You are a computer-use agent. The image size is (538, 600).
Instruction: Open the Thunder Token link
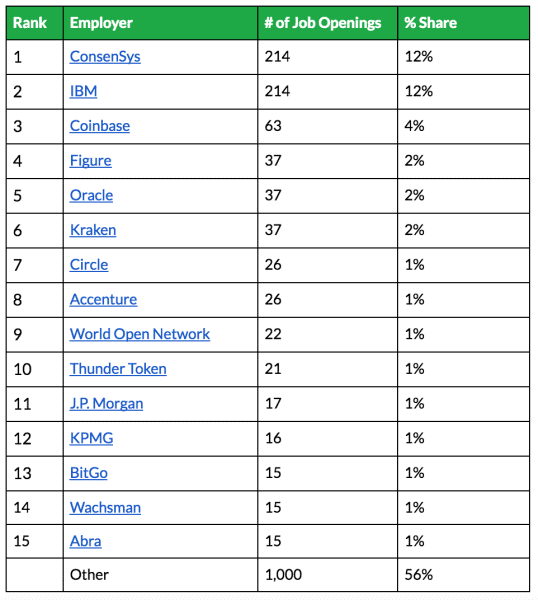click(x=118, y=369)
